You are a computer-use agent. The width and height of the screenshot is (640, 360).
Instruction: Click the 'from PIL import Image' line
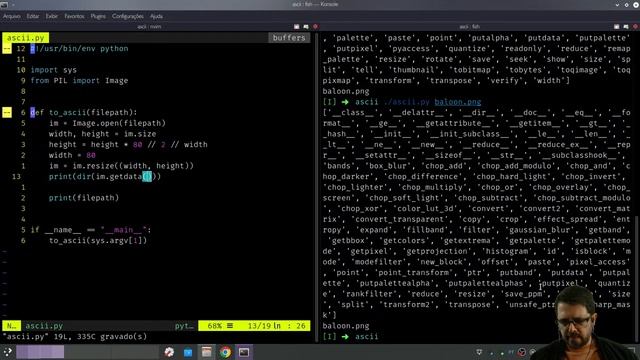coord(79,80)
